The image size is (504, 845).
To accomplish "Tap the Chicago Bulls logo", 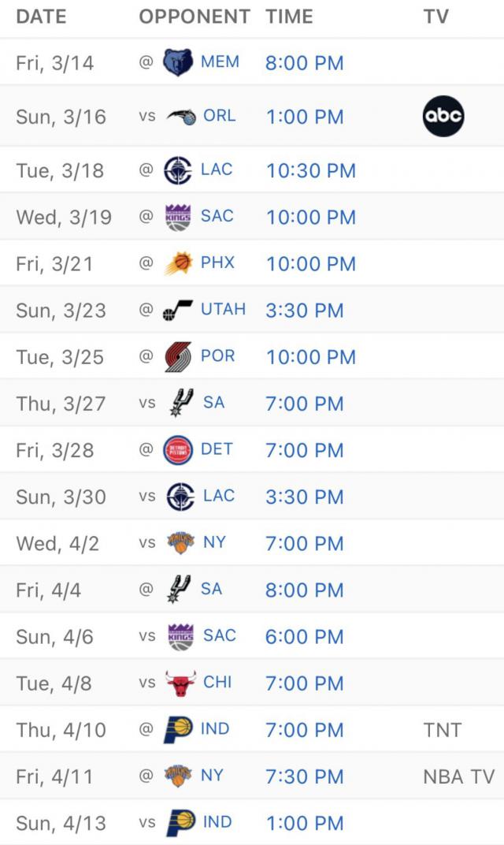I will (x=180, y=683).
